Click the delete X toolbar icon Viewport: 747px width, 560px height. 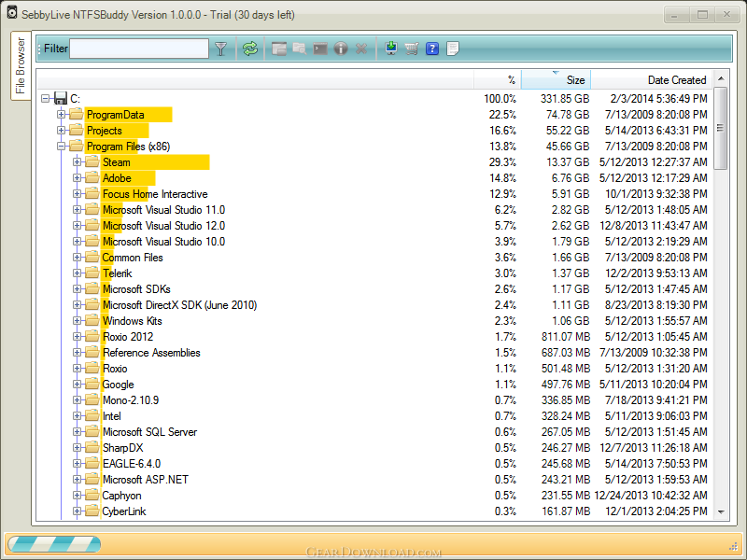(x=361, y=49)
